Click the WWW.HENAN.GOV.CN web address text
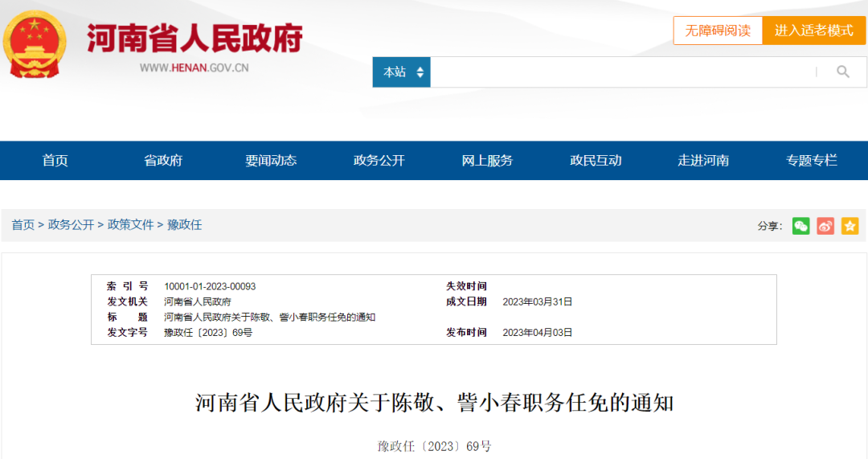 coord(194,68)
